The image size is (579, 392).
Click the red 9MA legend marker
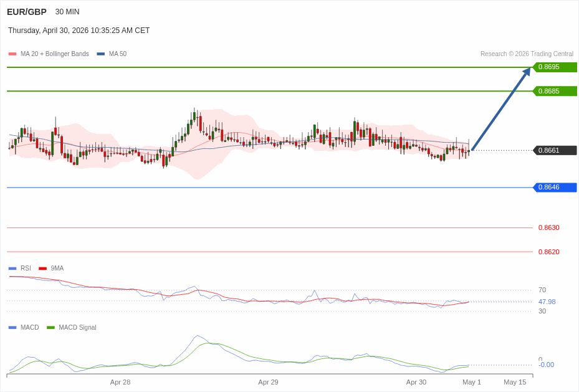(43, 269)
